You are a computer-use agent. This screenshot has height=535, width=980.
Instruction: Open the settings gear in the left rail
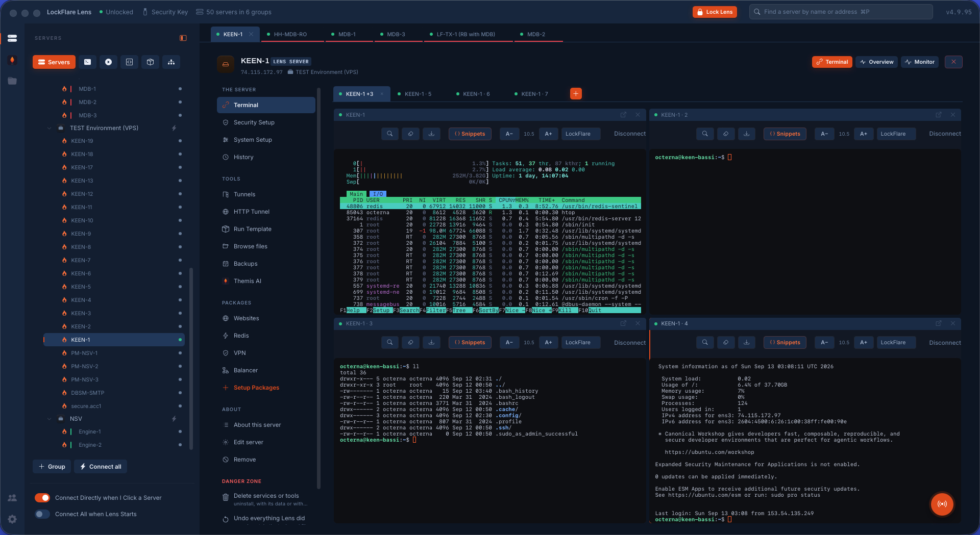coord(12,519)
